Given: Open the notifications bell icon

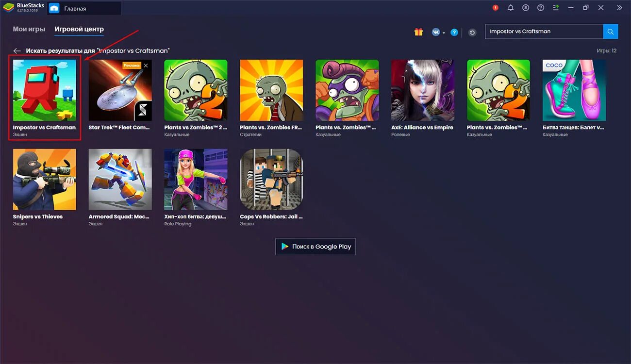Looking at the screenshot, I should point(511,8).
